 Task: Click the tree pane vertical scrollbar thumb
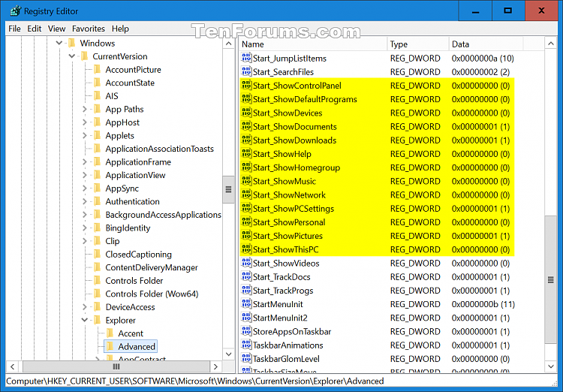tap(228, 189)
